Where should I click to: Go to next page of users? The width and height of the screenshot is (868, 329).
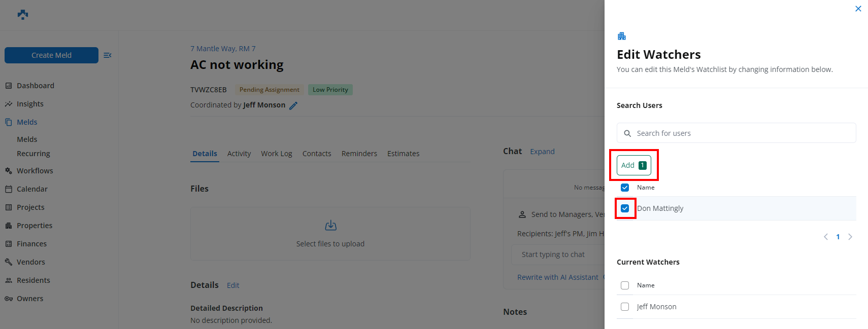pyautogui.click(x=850, y=237)
